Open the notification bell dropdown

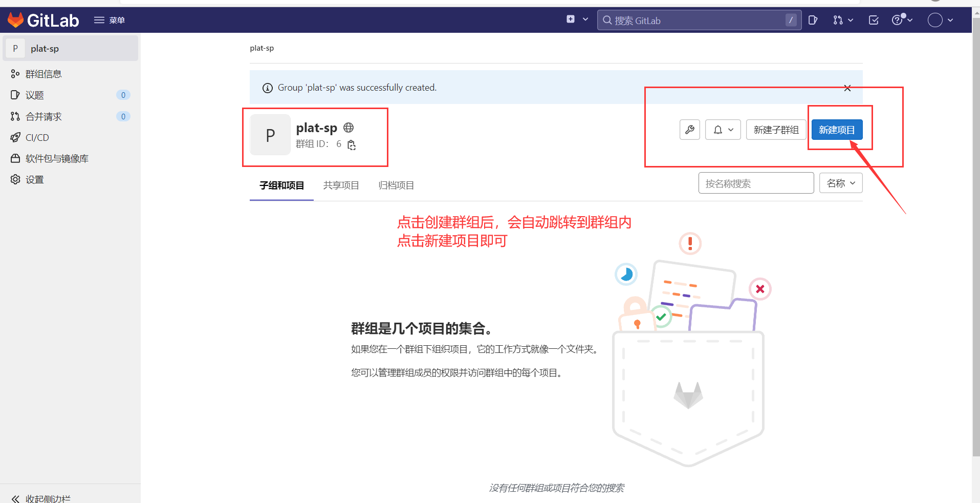[723, 130]
